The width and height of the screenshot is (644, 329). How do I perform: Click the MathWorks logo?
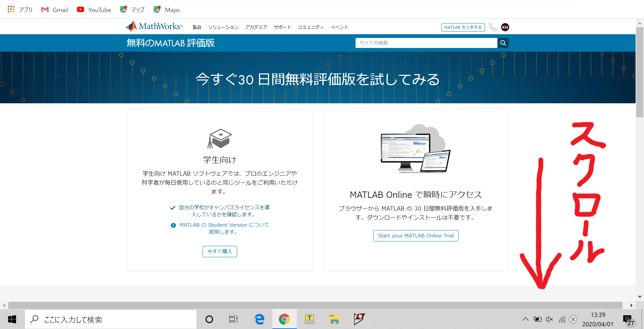coord(154,26)
